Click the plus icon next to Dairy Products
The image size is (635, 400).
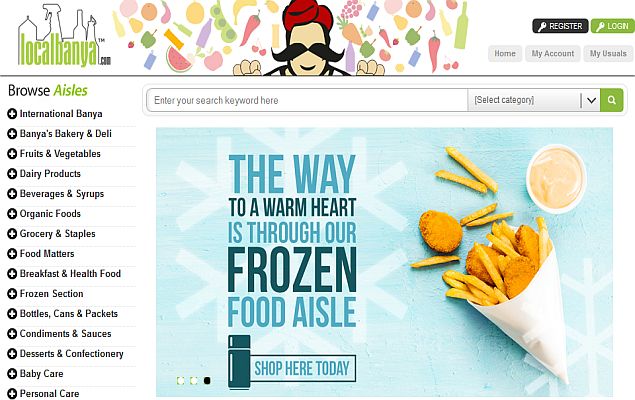(x=12, y=174)
